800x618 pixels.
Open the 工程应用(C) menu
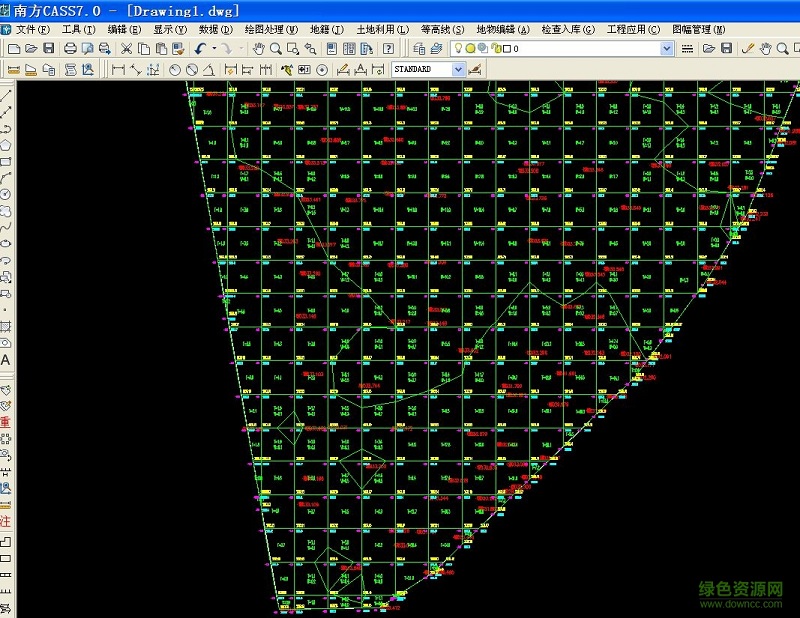(x=628, y=30)
